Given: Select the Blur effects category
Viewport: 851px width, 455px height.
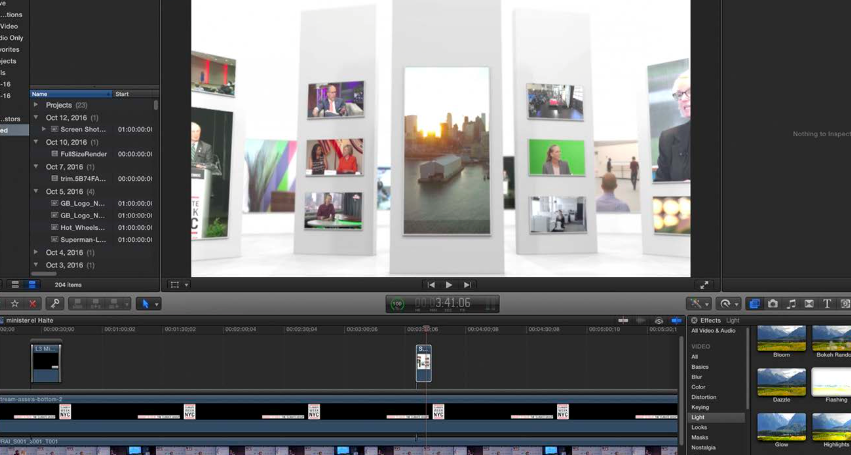Looking at the screenshot, I should coord(700,377).
